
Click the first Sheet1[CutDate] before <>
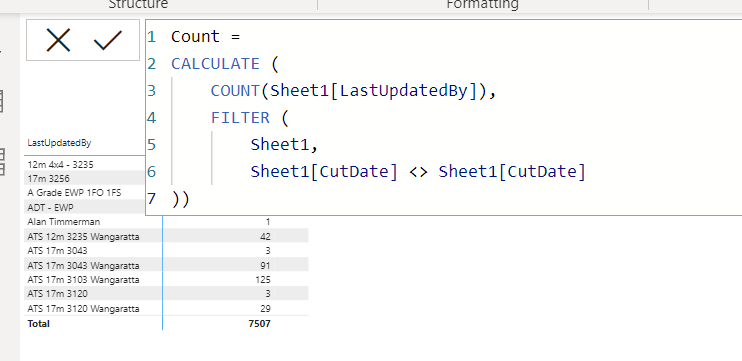click(324, 171)
